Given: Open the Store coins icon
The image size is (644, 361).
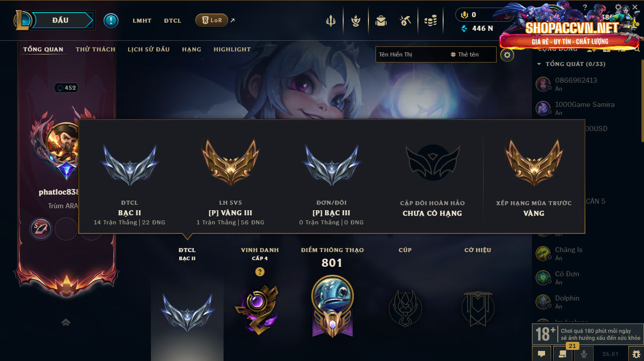Looking at the screenshot, I should tap(431, 21).
